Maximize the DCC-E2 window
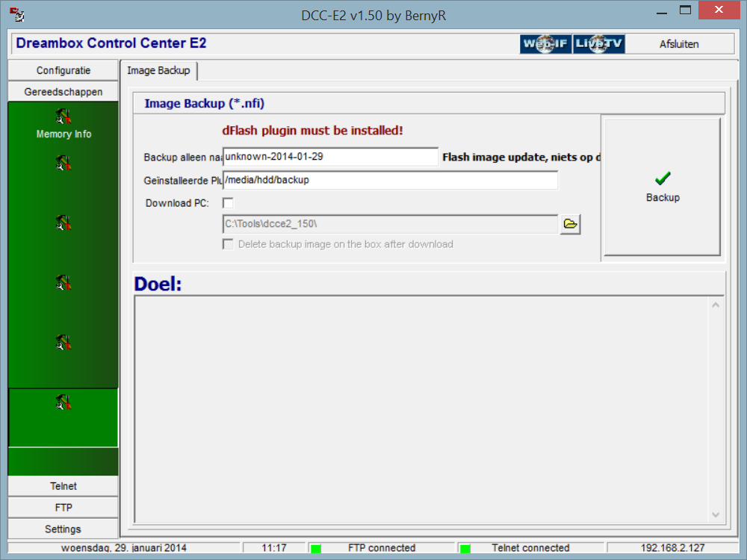 tap(685, 10)
